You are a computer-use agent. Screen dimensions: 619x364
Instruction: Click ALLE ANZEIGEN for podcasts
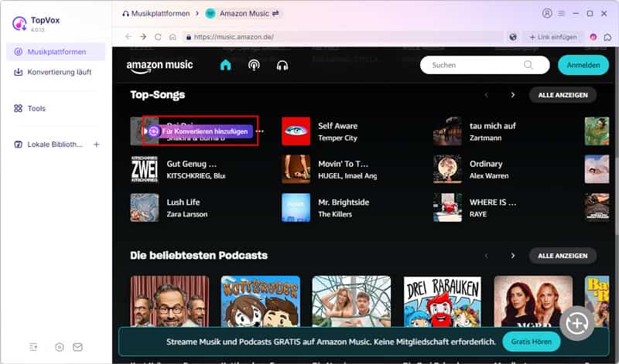(x=563, y=256)
